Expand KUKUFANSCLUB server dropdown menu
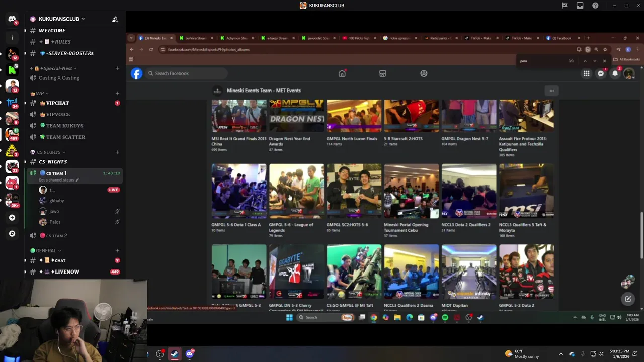This screenshot has height=362, width=644. pyautogui.click(x=83, y=19)
